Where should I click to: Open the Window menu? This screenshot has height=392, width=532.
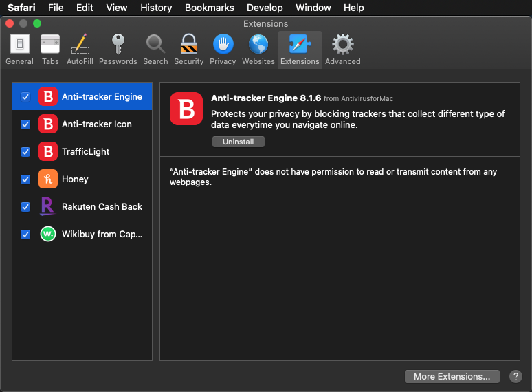coord(313,8)
